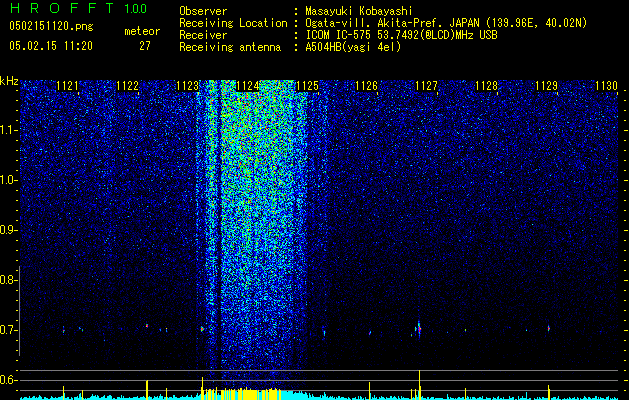Click the 0.6 kHz axis label
Image resolution: width=629 pixels, height=400 pixels.
coord(8,380)
